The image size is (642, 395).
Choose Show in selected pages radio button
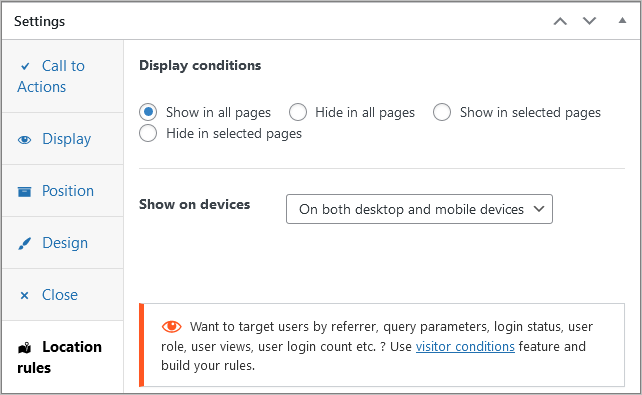[x=442, y=112]
